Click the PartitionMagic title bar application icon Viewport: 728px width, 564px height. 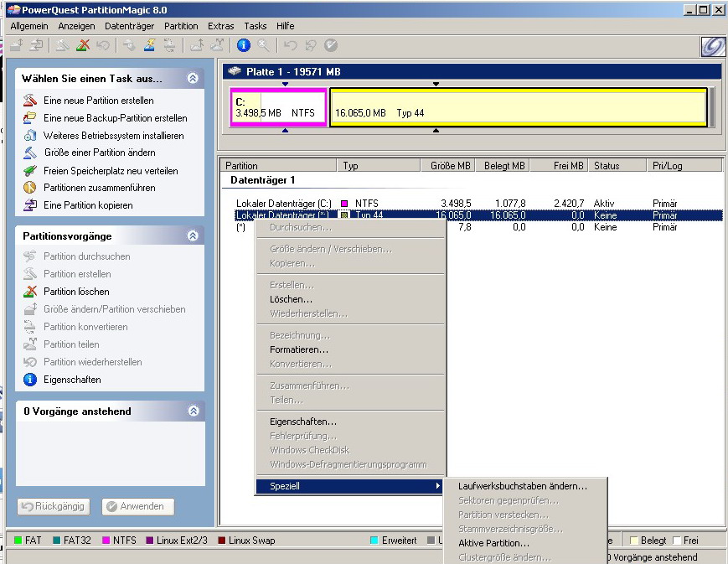tap(13, 10)
